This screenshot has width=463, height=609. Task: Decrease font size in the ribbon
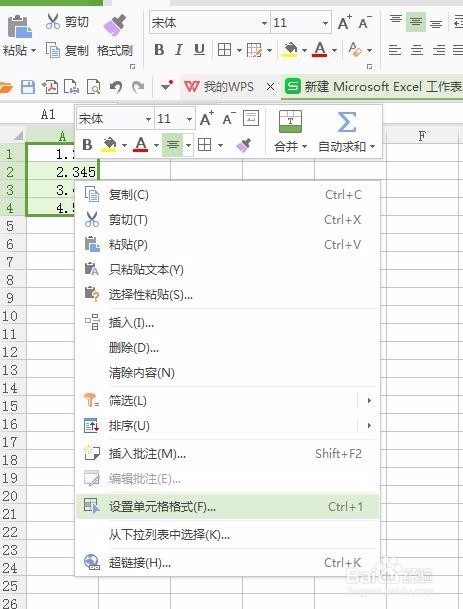(x=365, y=23)
